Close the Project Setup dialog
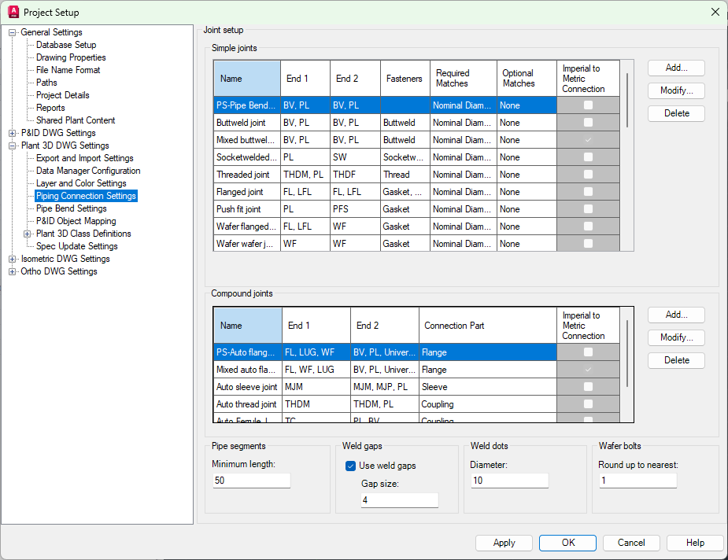Screen dimensions: 728x560 pyautogui.click(x=715, y=12)
